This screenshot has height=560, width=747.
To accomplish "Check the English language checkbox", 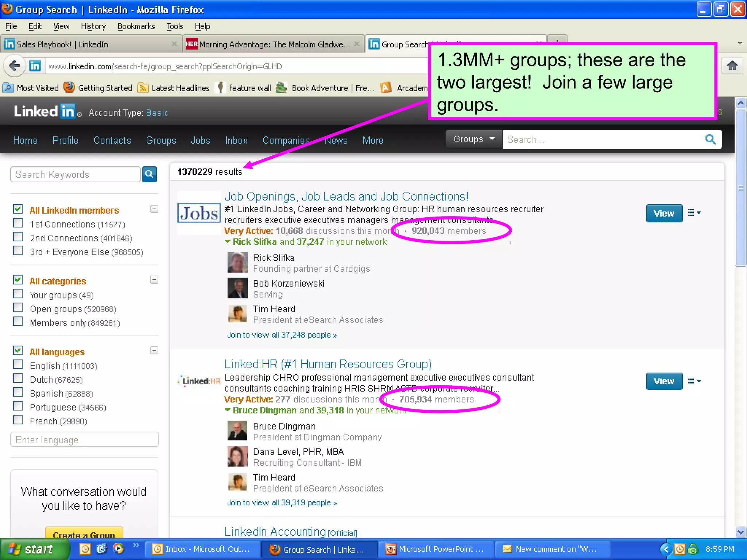I will (18, 364).
